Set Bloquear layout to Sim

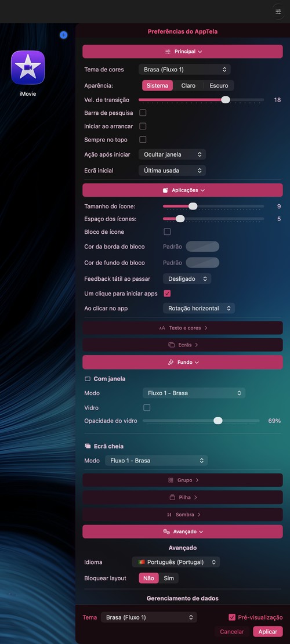[x=169, y=578]
